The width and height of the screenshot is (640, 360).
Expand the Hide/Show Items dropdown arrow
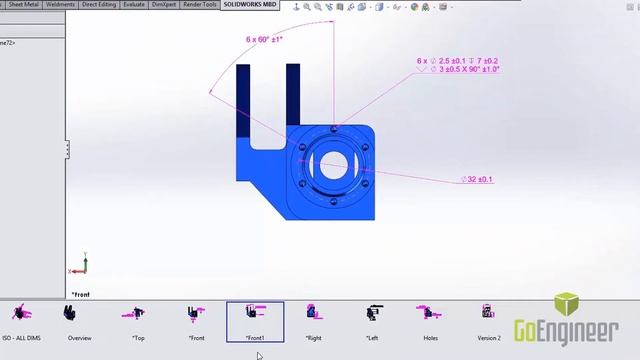405,7
